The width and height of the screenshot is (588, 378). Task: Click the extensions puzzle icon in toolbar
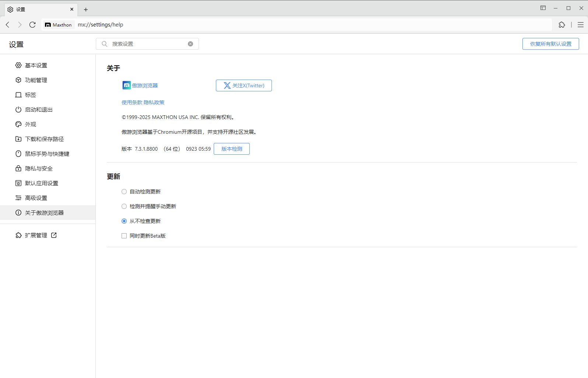point(561,25)
